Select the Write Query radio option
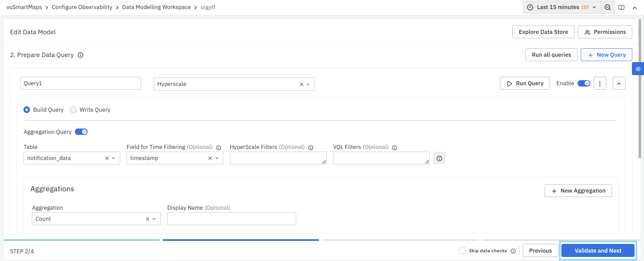Viewport: 644px width, 261px height. [x=73, y=110]
